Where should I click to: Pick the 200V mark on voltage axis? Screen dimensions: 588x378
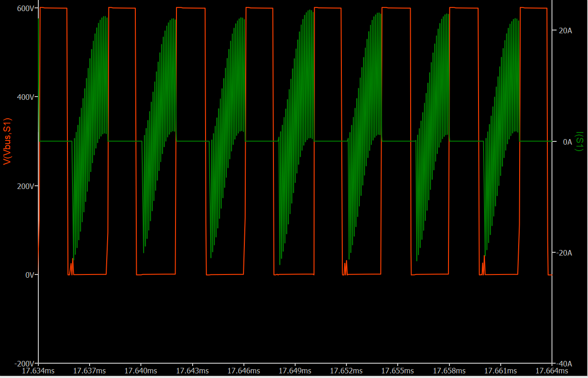(x=26, y=186)
